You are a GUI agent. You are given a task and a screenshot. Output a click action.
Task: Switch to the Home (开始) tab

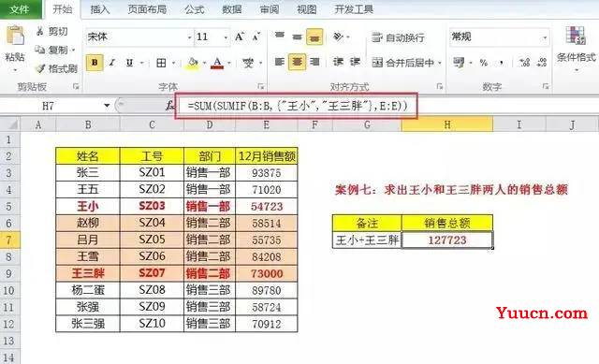[63, 9]
